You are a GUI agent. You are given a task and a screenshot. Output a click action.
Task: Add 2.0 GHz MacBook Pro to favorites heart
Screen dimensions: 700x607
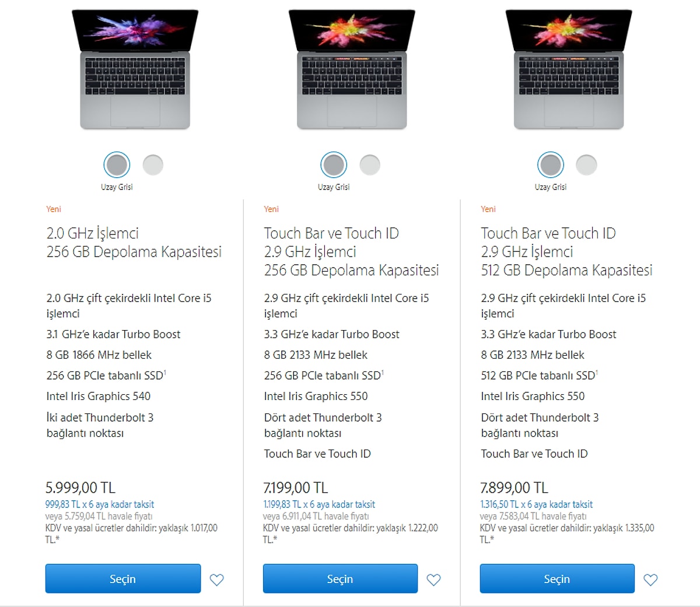click(216, 580)
